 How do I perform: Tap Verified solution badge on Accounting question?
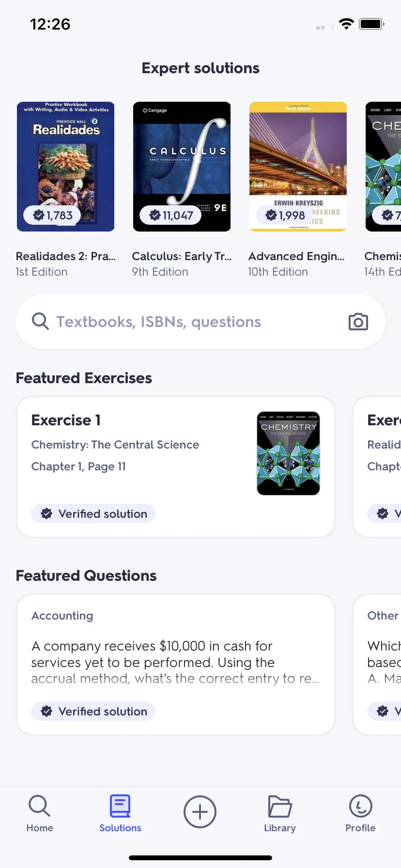[93, 711]
